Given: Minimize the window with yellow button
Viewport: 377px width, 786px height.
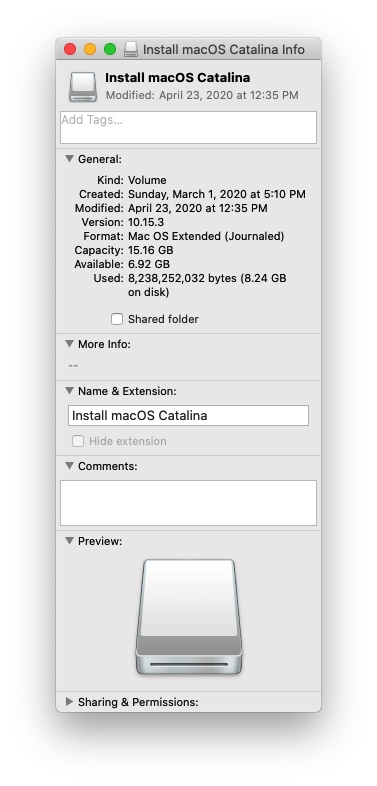Looking at the screenshot, I should tap(90, 49).
